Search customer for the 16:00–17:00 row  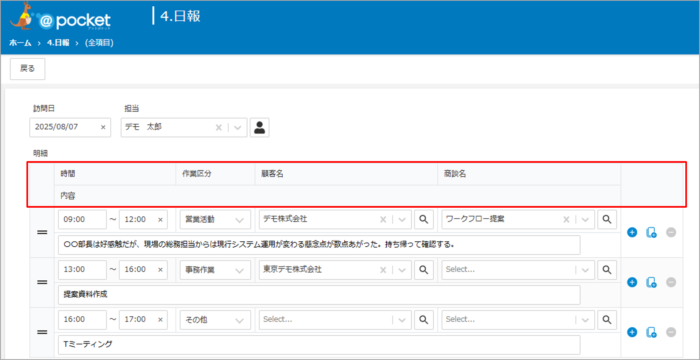point(424,319)
